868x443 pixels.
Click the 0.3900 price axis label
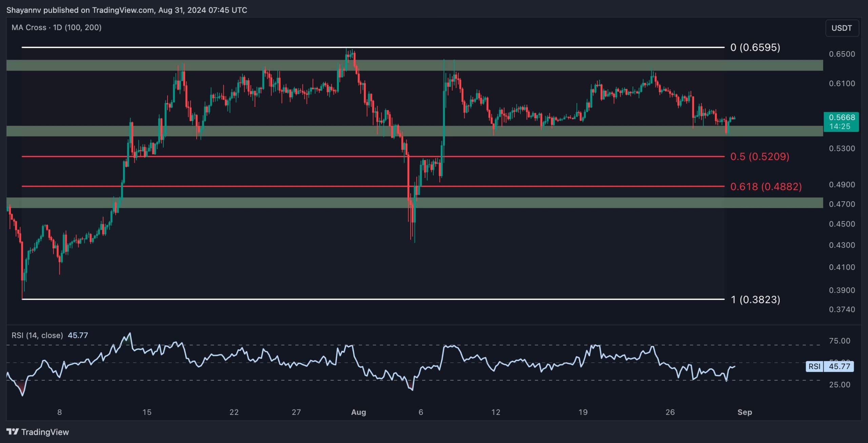(x=842, y=290)
